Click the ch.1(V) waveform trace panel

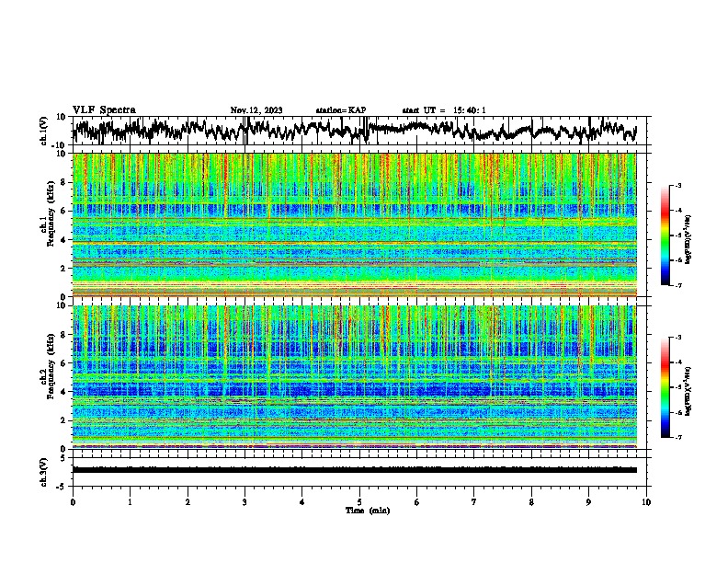(361, 131)
